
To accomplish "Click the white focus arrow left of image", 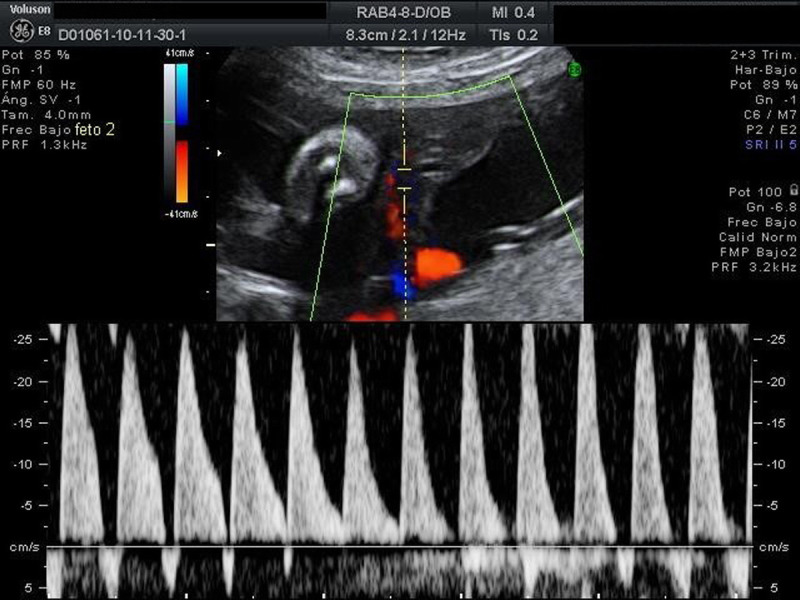I will tap(220, 153).
